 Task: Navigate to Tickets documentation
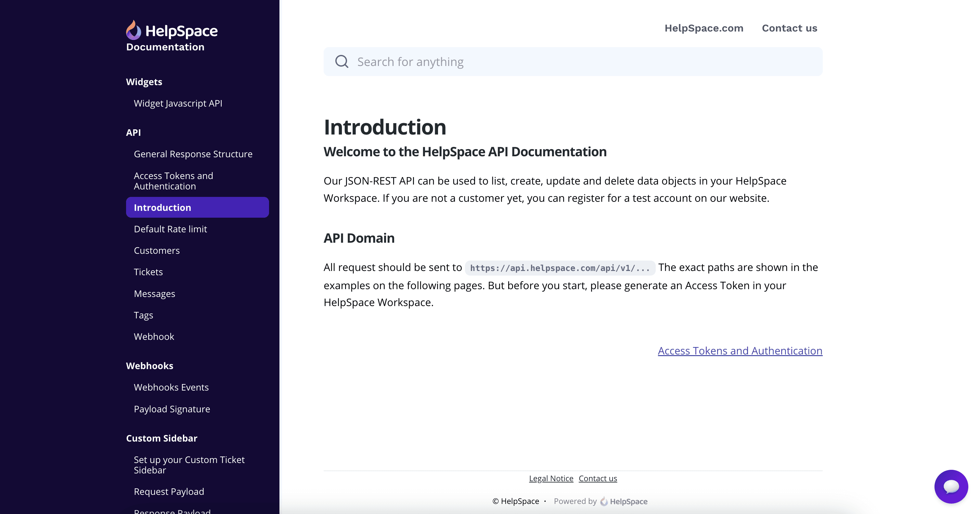point(148,272)
